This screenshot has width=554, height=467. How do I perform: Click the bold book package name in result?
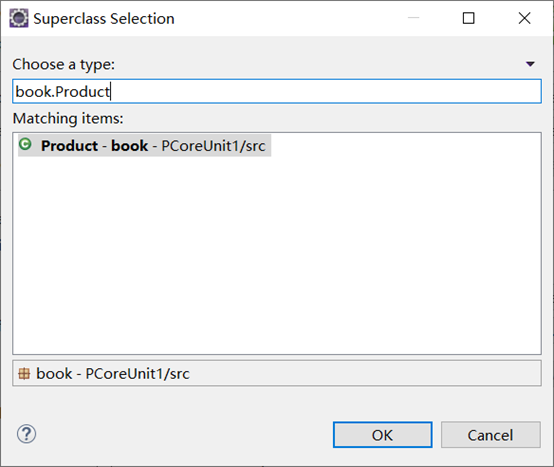(129, 146)
